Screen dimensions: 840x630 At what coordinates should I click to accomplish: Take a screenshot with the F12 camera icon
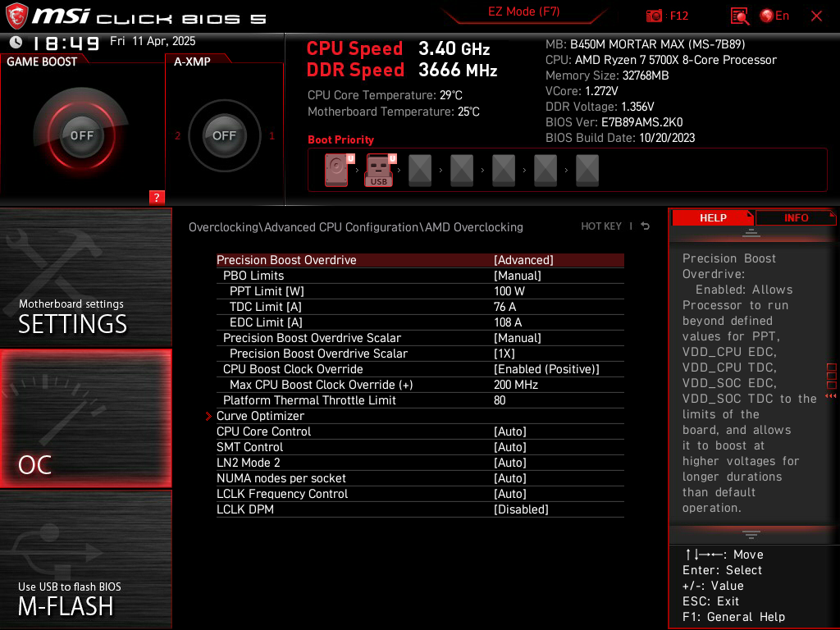[654, 16]
